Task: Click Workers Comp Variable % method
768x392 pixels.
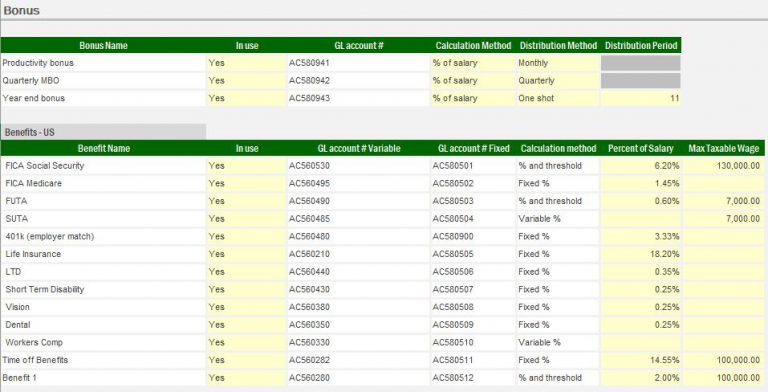Action: click(x=558, y=343)
